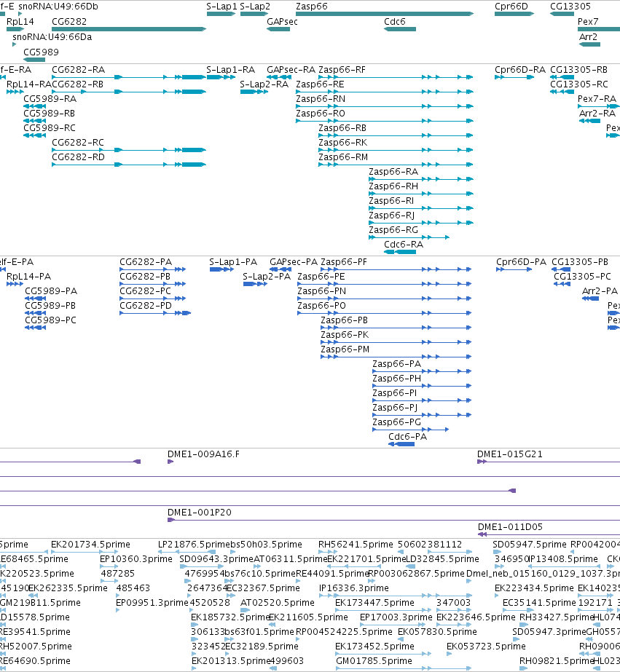
Task: Select transcript Zasp66-RE
Action: 385,92
